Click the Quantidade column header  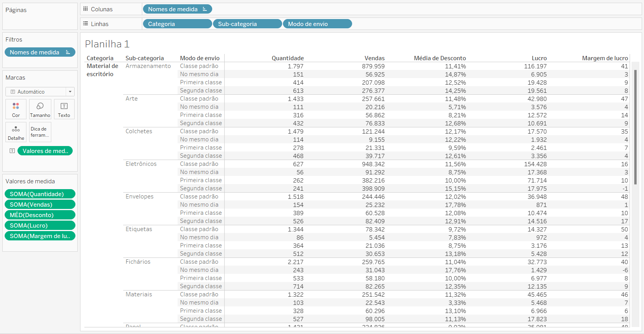288,58
